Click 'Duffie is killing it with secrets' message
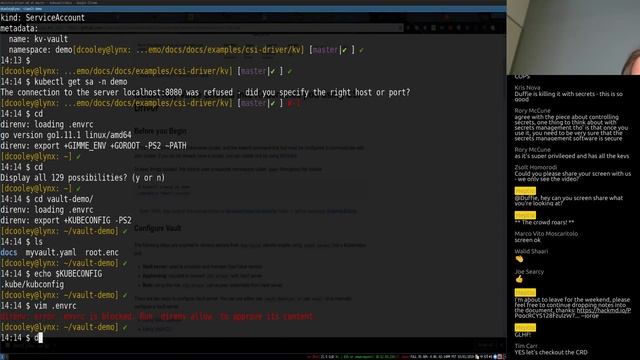Screen dimensions: 640x360 [x=568, y=96]
